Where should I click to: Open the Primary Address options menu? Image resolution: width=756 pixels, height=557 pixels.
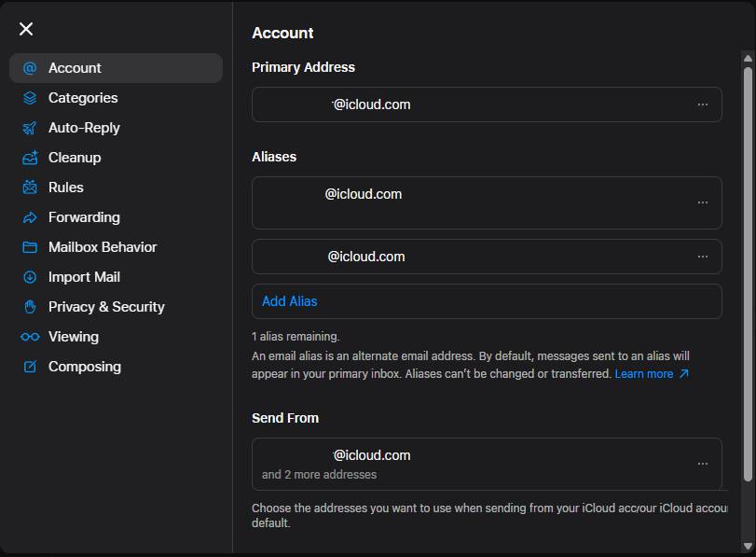coord(704,104)
